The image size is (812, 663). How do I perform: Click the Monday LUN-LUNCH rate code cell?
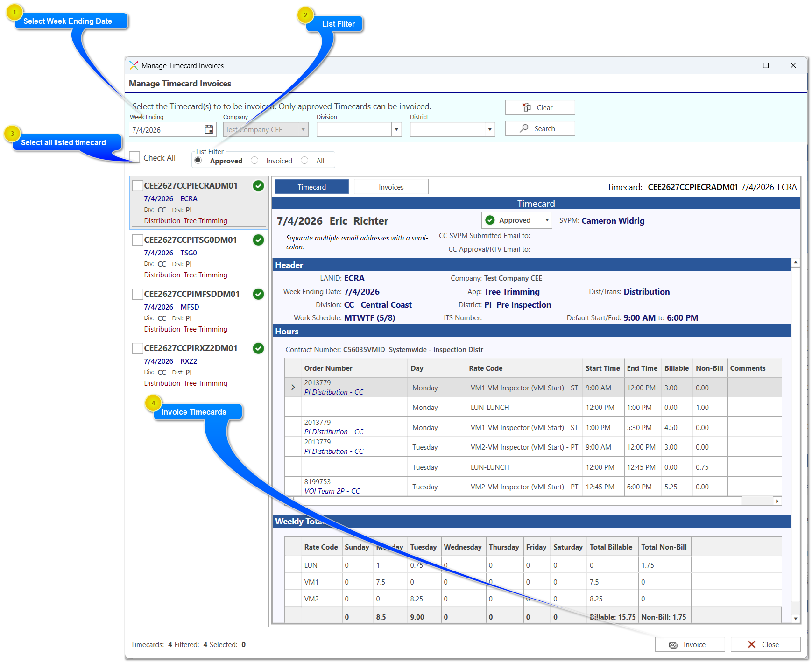(524, 407)
